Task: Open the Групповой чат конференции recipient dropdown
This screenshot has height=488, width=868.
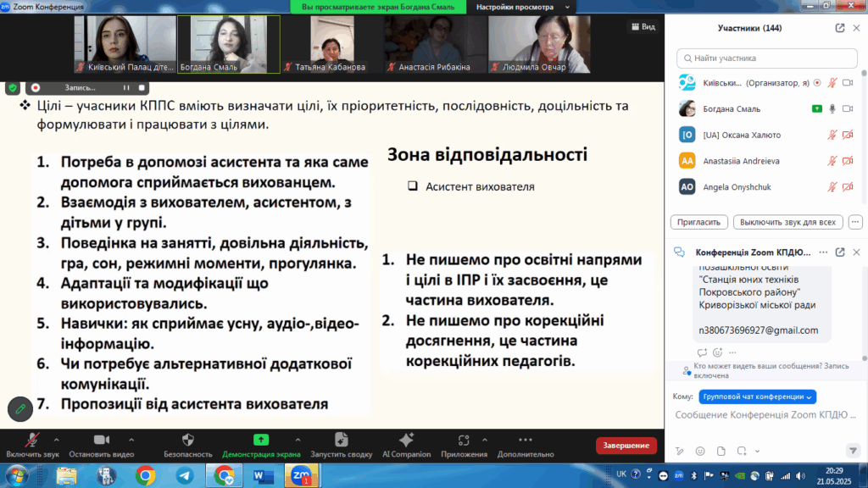Action: pos(757,396)
